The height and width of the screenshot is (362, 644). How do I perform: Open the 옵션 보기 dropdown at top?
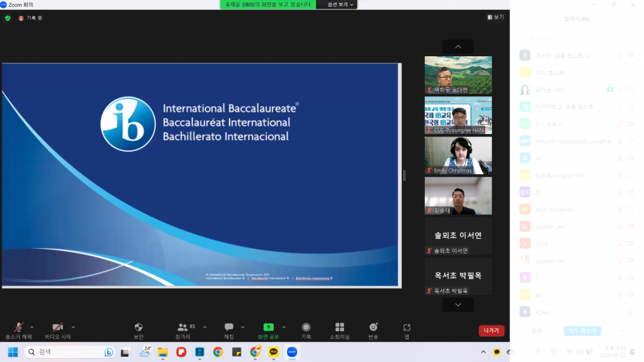click(339, 5)
